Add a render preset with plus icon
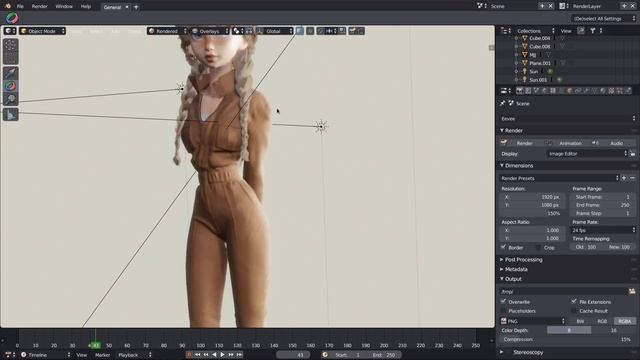Screen dimensions: 640x360 click(624, 178)
